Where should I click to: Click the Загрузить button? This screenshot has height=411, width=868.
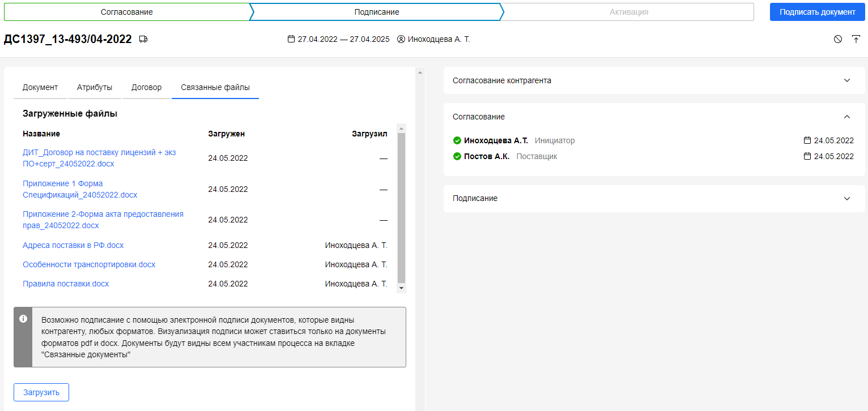click(x=41, y=392)
